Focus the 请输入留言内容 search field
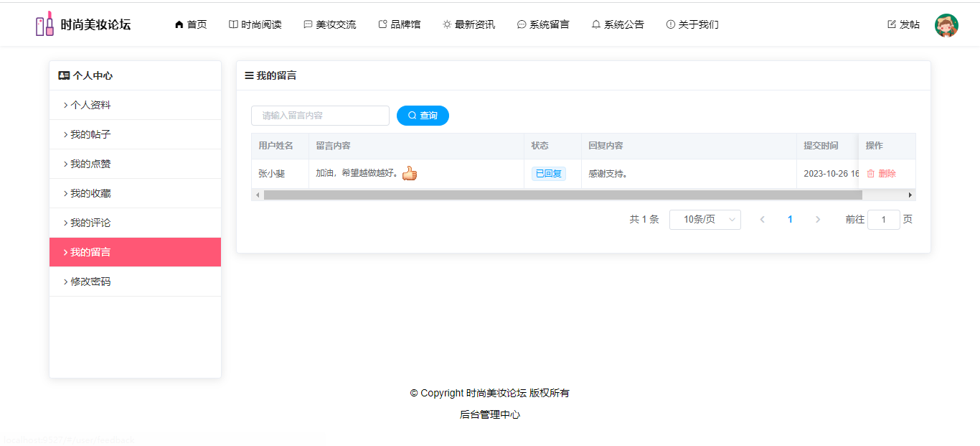Viewport: 980px width, 446px height. (320, 116)
